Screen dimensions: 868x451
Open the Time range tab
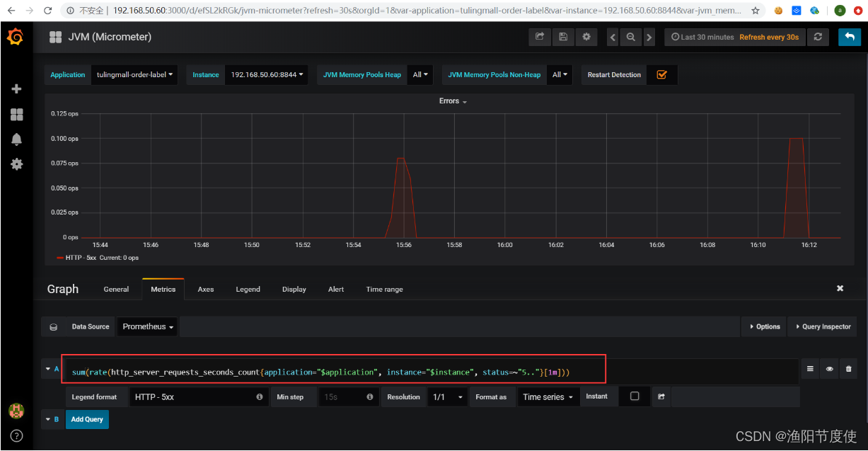[384, 289]
